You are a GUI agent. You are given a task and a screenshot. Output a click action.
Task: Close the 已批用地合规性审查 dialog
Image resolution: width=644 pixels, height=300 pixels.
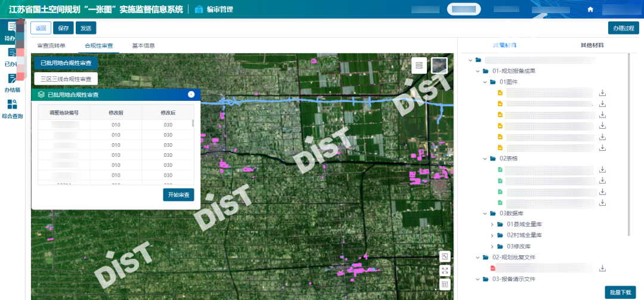[x=191, y=94]
